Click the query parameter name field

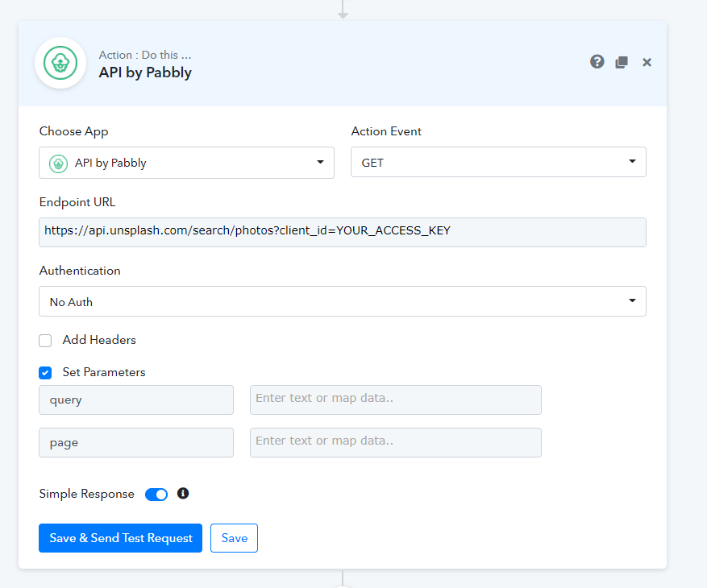tap(136, 400)
